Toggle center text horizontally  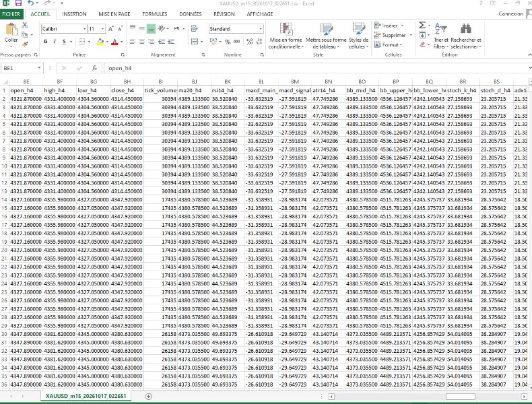(142, 41)
